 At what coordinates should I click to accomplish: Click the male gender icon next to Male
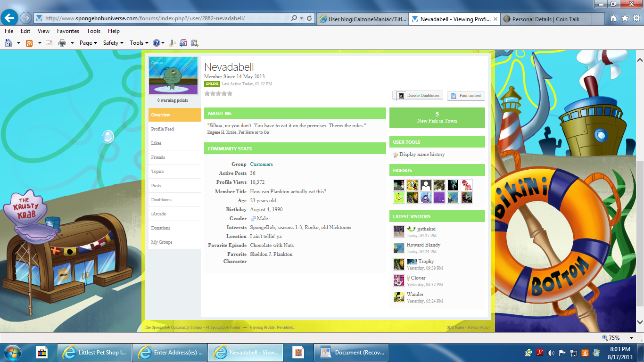coord(253,219)
